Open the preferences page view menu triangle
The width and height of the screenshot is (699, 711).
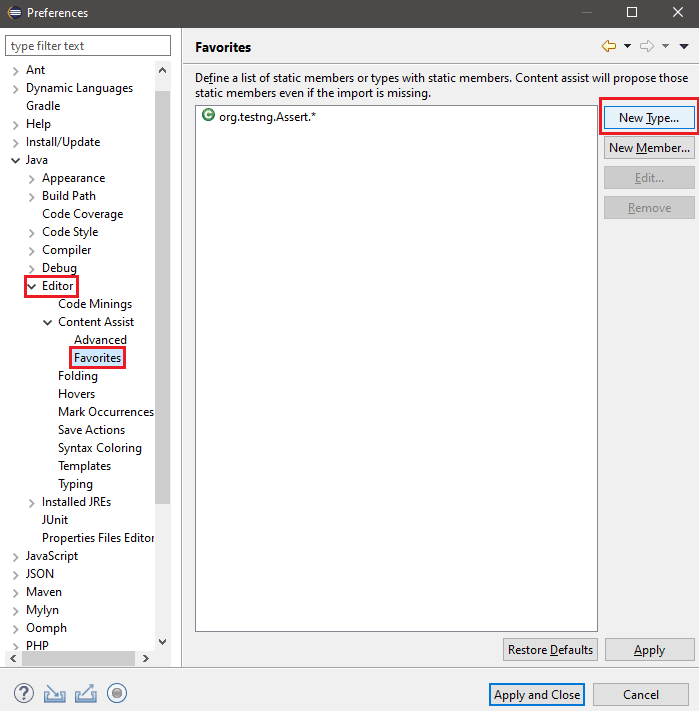pos(684,46)
